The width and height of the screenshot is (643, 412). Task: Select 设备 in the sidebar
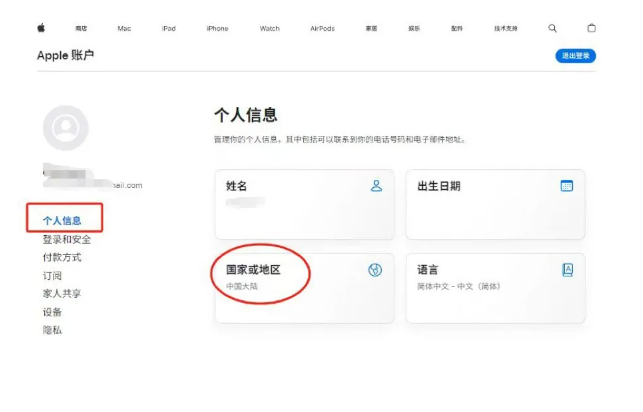click(x=52, y=312)
